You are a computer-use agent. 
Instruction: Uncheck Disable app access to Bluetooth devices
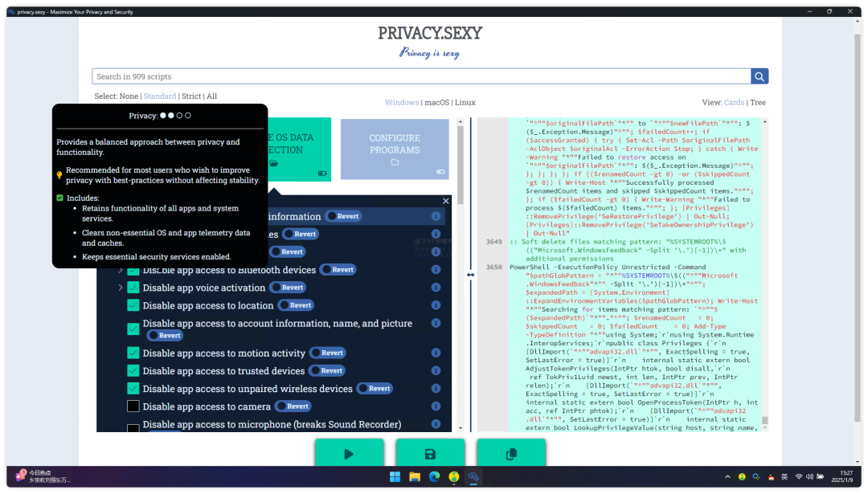pyautogui.click(x=133, y=270)
